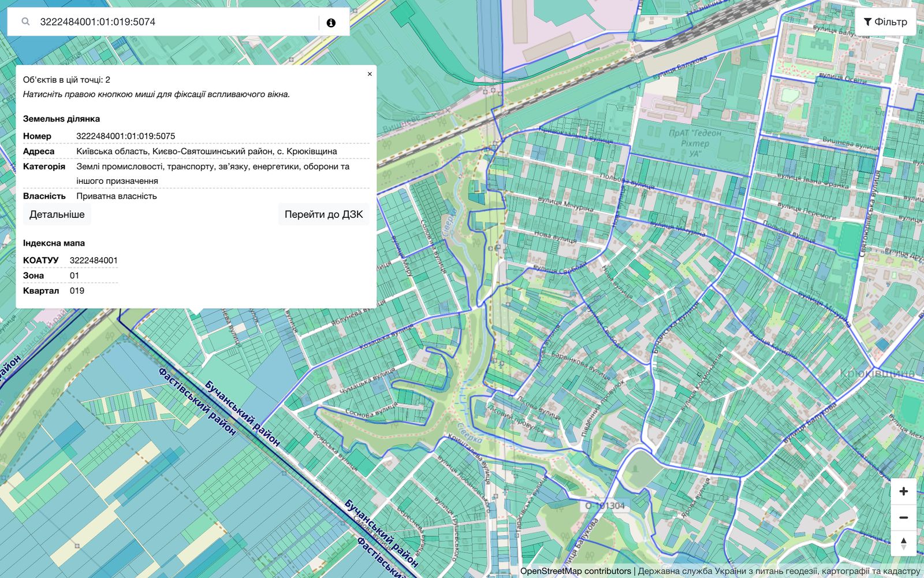Click the category value Землі промисловості text
This screenshot has height=578, width=924.
click(x=213, y=173)
